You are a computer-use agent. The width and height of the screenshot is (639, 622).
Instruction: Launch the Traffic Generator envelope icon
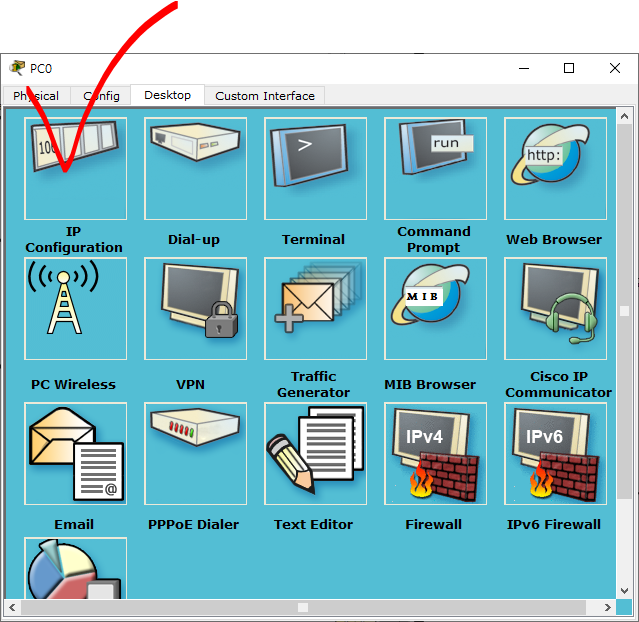point(315,309)
